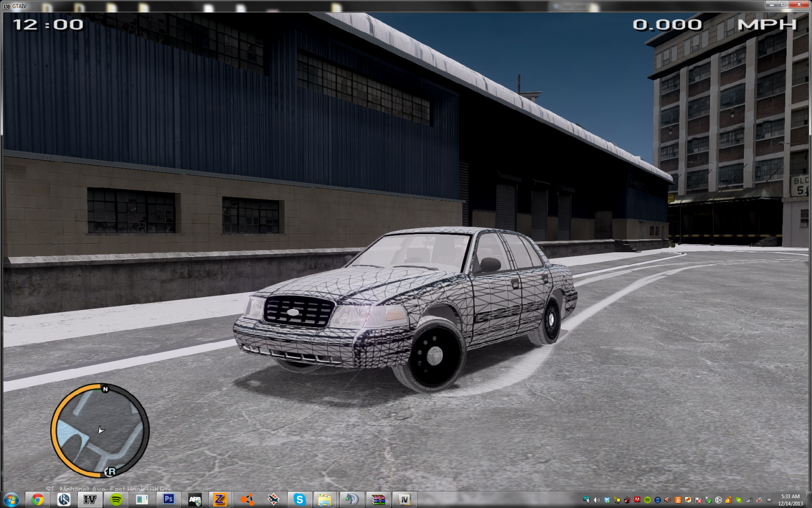Click the Windows Start button
The width and height of the screenshot is (812, 508).
click(11, 499)
